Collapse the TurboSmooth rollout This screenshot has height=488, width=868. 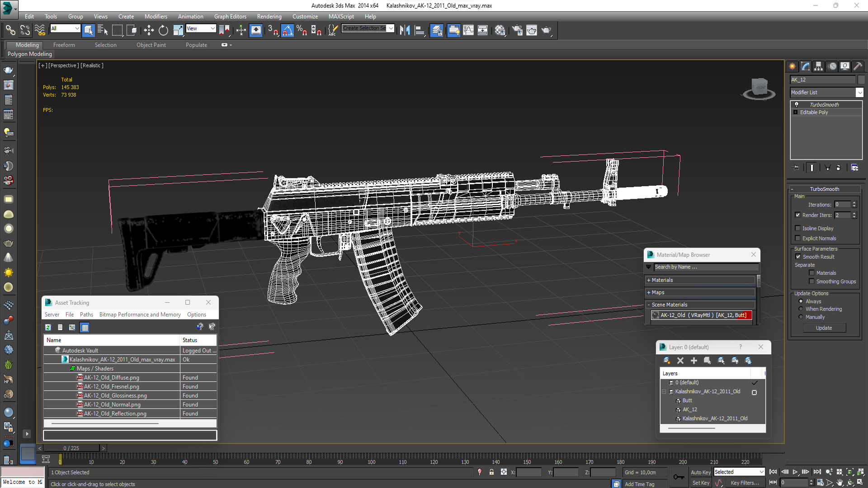824,189
